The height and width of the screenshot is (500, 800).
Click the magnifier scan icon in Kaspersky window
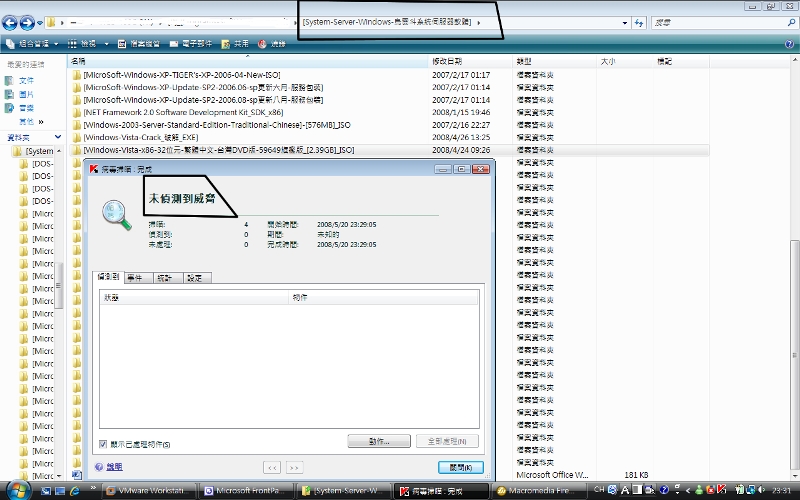(x=116, y=215)
